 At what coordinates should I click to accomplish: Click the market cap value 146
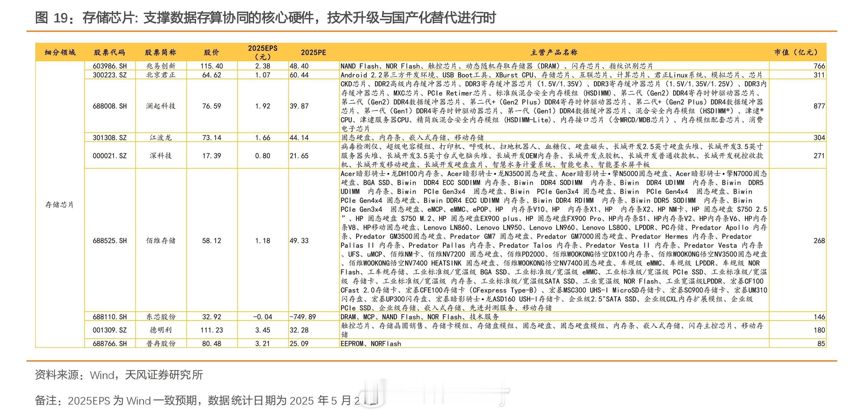point(819,317)
